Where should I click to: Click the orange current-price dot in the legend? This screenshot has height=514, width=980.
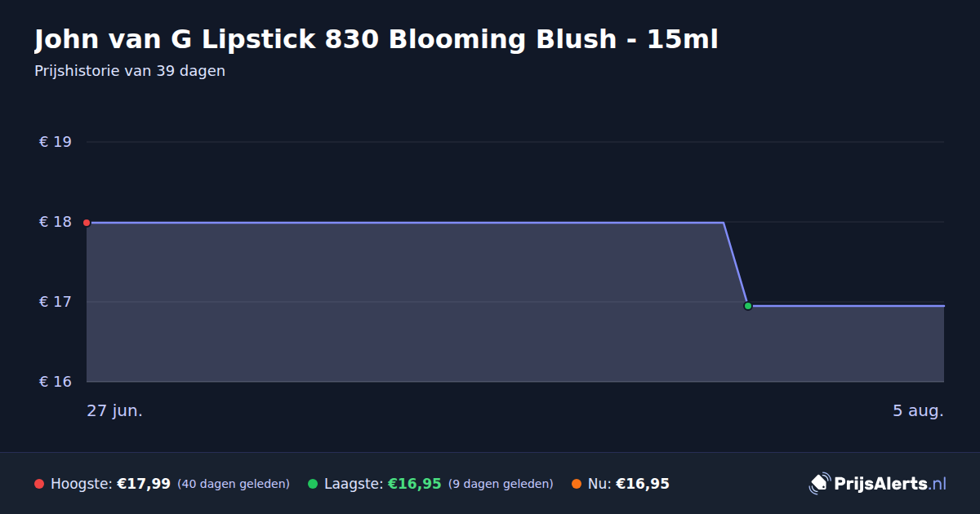[577, 484]
